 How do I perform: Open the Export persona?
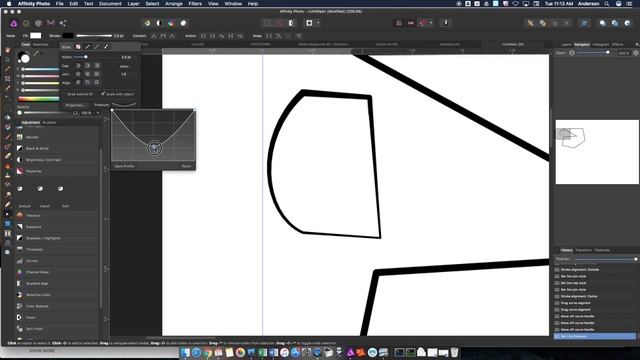click(x=63, y=23)
